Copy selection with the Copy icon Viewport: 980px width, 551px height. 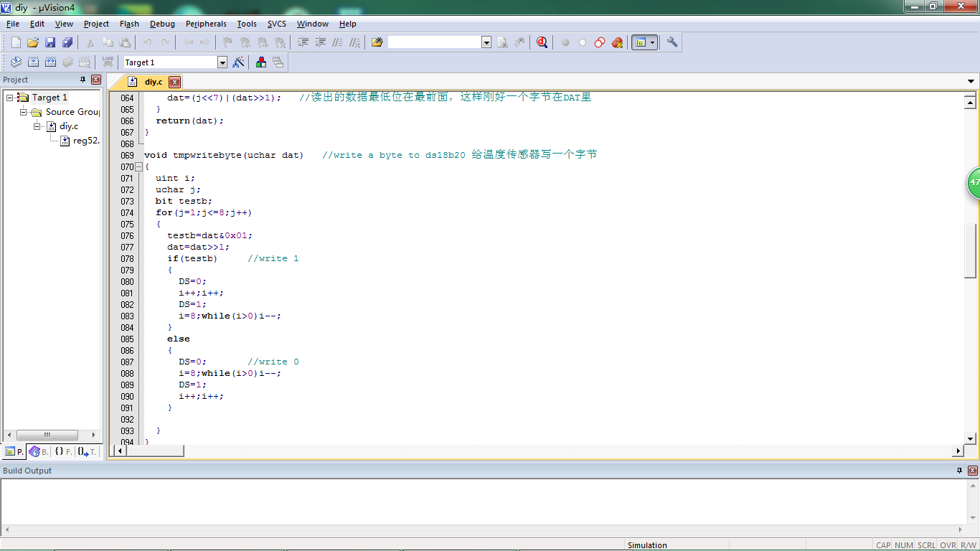108,42
